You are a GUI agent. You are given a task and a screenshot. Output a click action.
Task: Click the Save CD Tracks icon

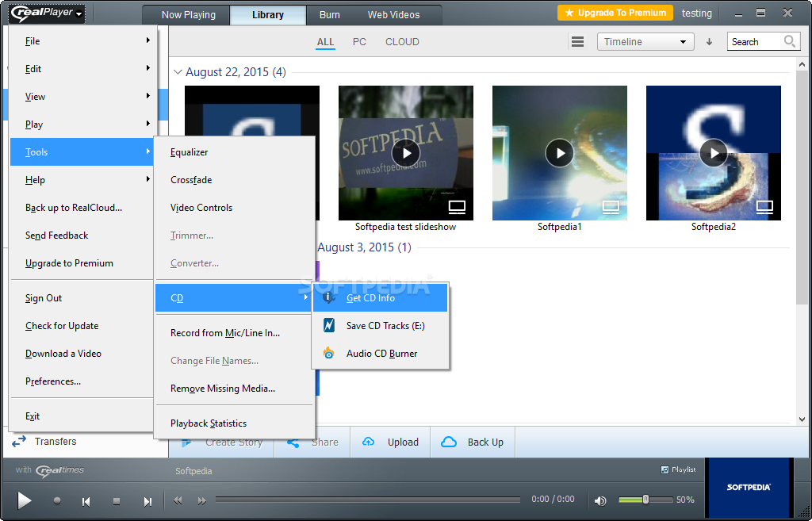click(328, 325)
